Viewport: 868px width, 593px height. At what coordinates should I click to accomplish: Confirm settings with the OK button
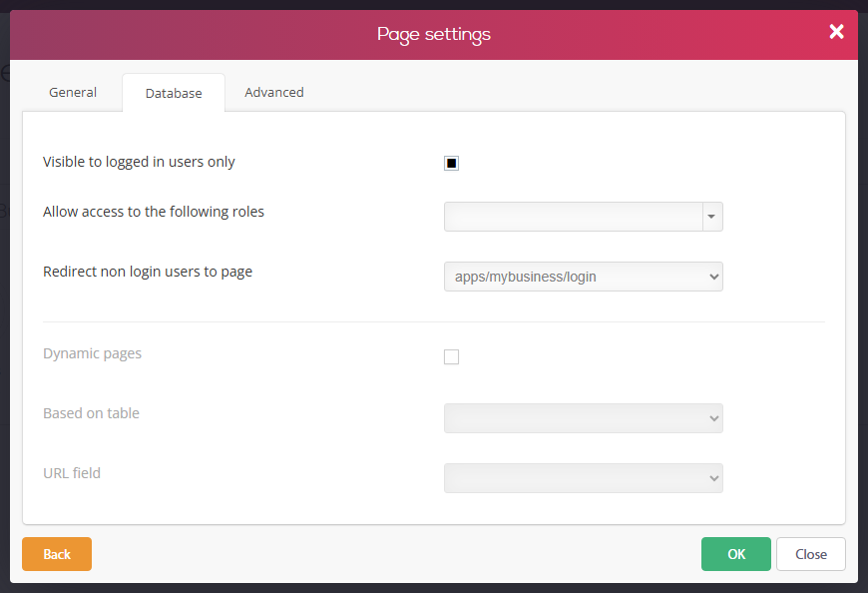[735, 554]
